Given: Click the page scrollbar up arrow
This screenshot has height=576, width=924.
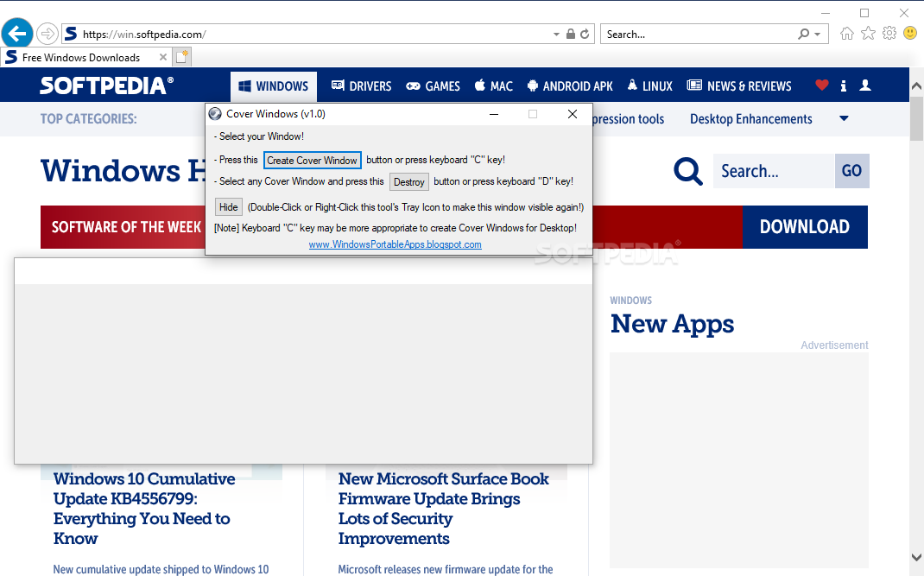Looking at the screenshot, I should [916, 86].
